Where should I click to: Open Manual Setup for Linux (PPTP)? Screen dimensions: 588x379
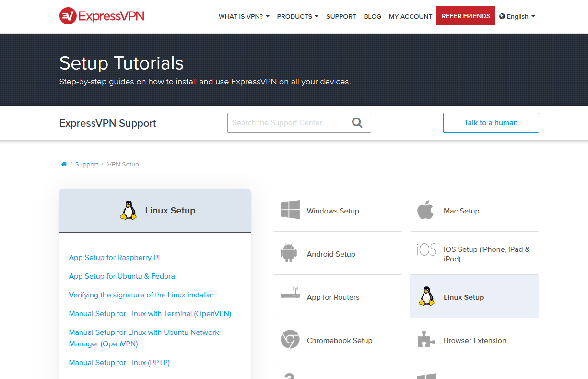(x=119, y=363)
